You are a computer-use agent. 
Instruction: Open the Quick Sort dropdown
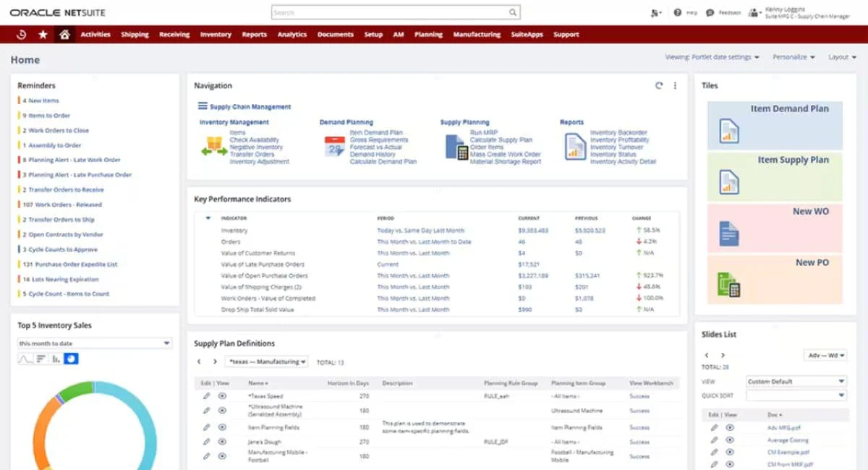tap(796, 396)
